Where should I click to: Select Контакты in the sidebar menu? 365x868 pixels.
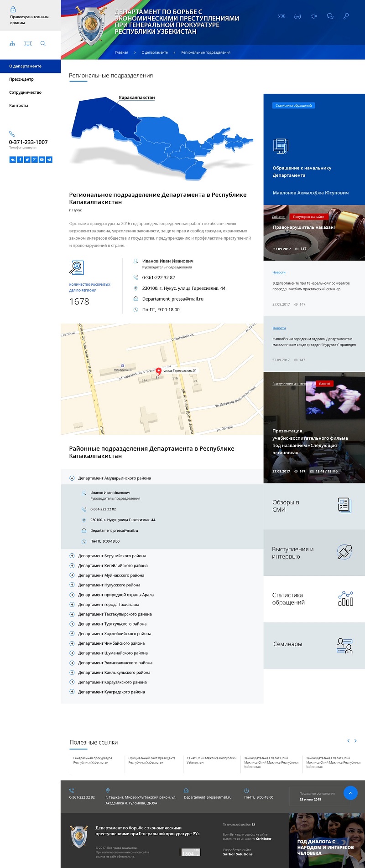pos(19,105)
